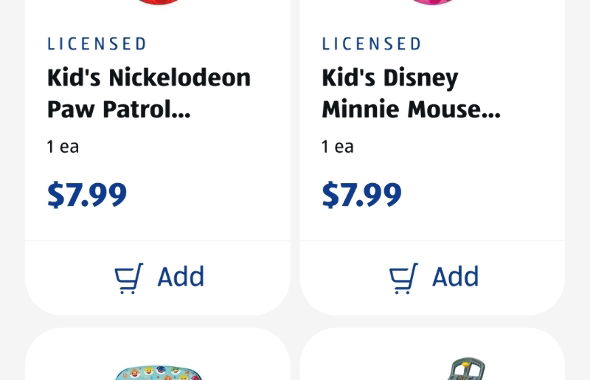Click the cart icon under Paw Patrol

tap(129, 278)
